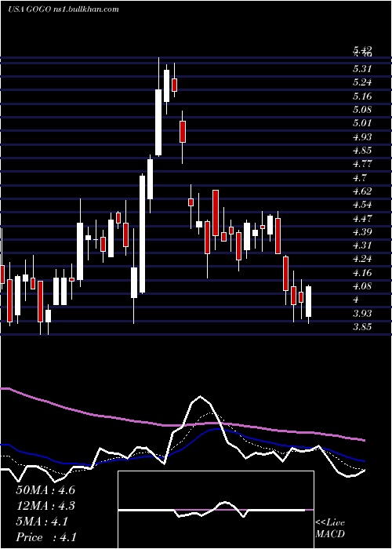Viewport: 392px width, 549px height.
Task: Click the 3.85 price level label
Action: (362, 327)
